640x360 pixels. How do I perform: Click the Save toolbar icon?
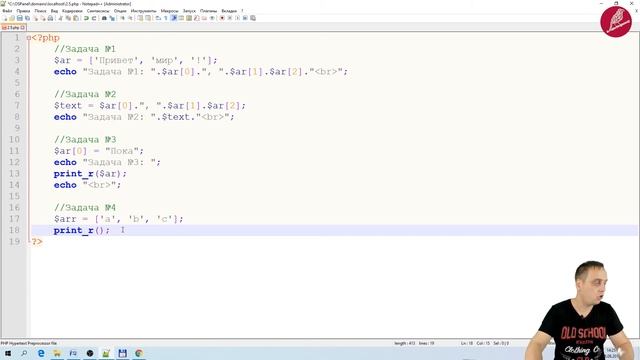[20, 18]
